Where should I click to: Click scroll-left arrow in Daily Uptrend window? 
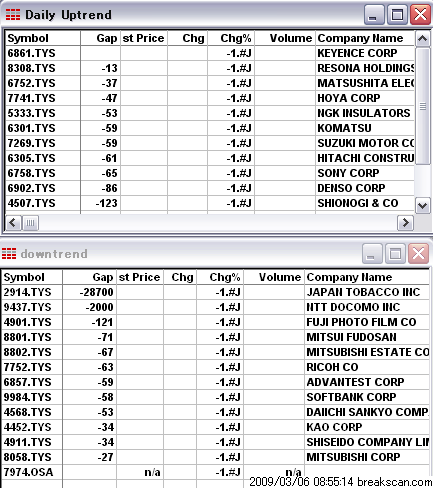pos(13,223)
